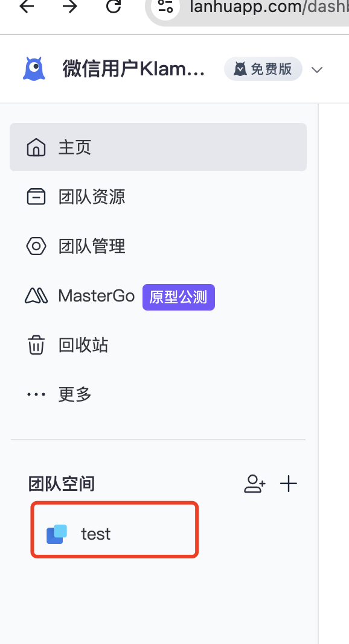The height and width of the screenshot is (644, 349).
Task: Select the 主页 sidebar item
Action: 158,147
